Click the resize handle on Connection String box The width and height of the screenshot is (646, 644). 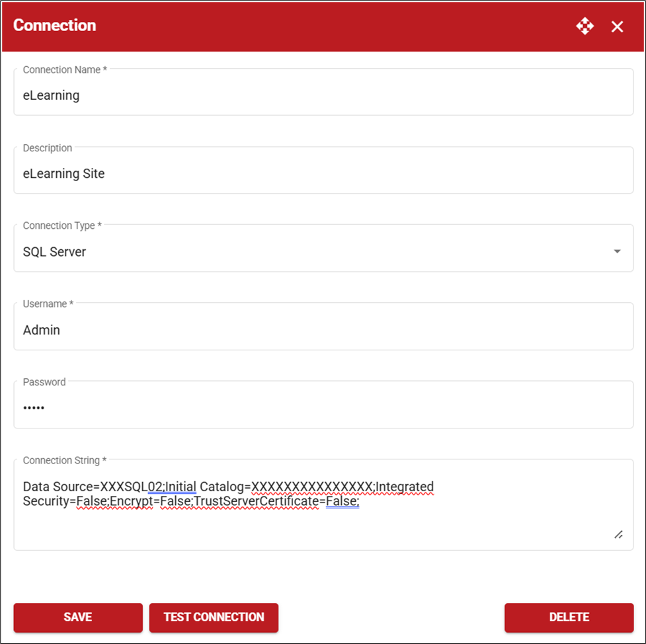[x=618, y=534]
